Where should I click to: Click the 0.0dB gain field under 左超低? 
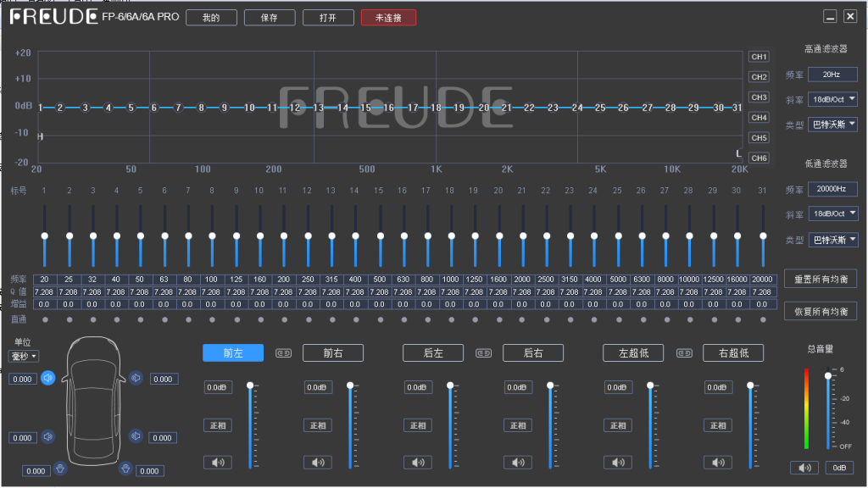click(x=617, y=387)
